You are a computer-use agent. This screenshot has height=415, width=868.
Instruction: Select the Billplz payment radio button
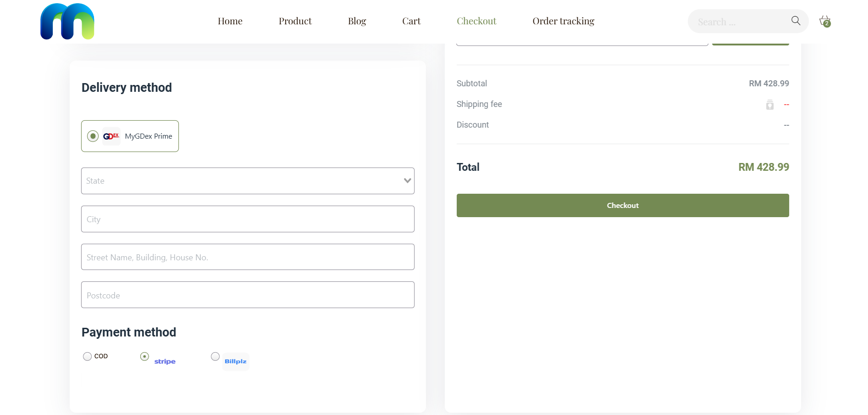[x=215, y=356]
